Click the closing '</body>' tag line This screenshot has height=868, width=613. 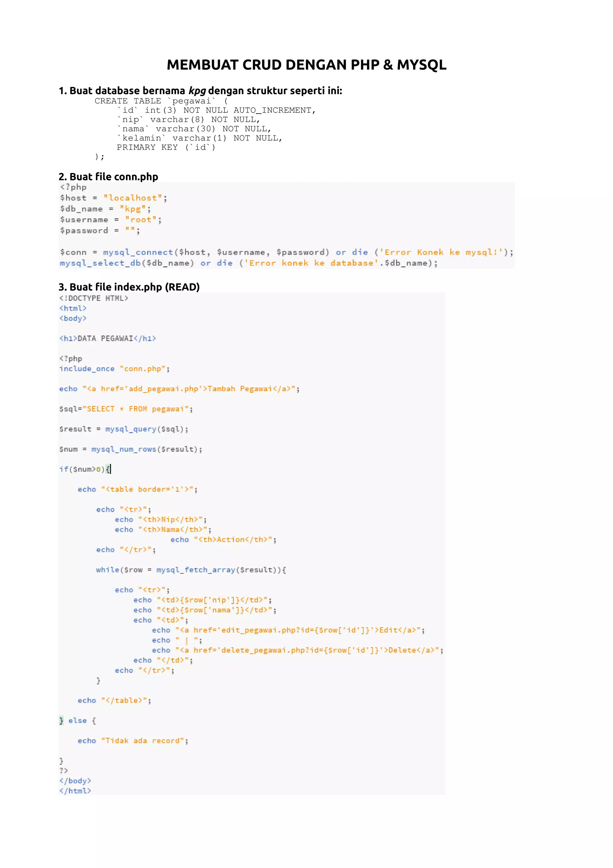click(x=75, y=781)
